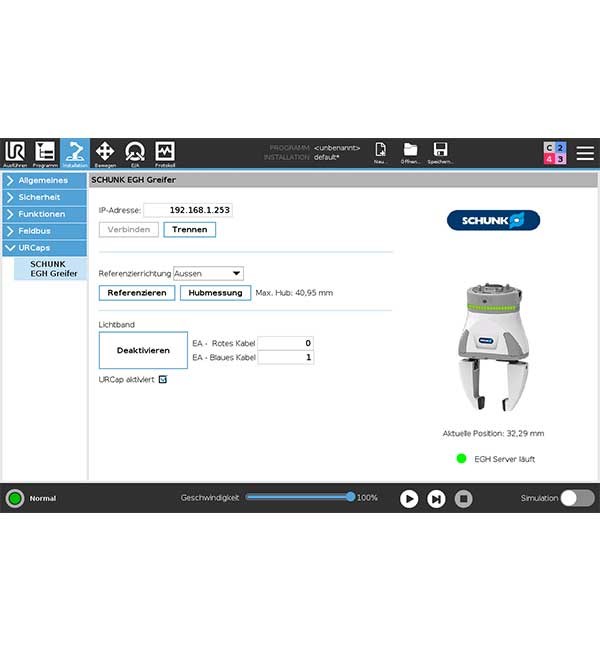Click the Step forward button
Image resolution: width=600 pixels, height=650 pixels.
coord(436,499)
